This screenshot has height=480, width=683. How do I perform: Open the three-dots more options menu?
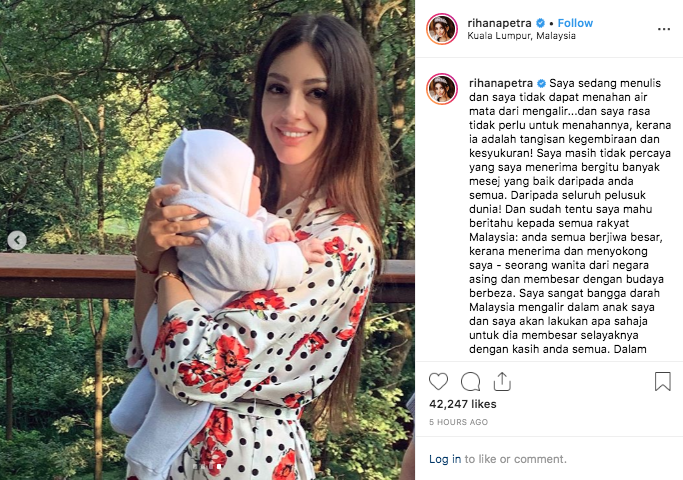click(663, 29)
